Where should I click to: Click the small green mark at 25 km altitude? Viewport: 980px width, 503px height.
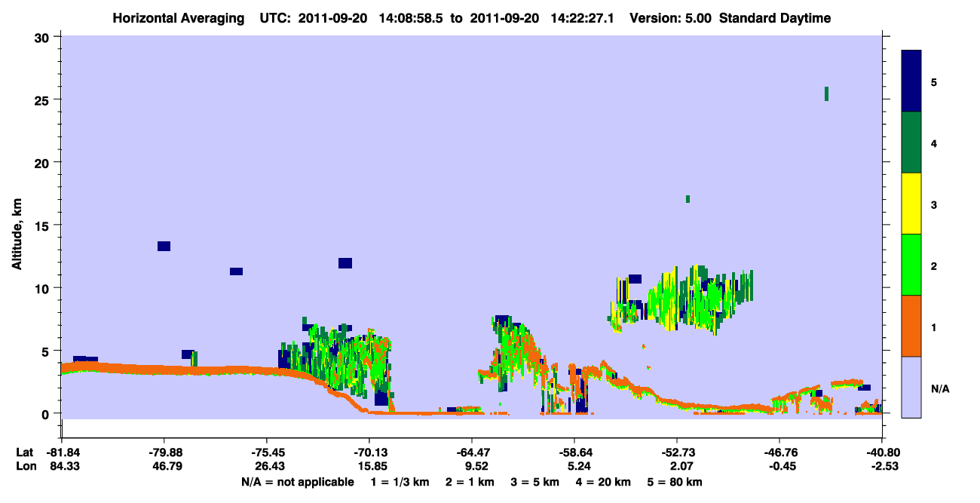click(x=827, y=94)
